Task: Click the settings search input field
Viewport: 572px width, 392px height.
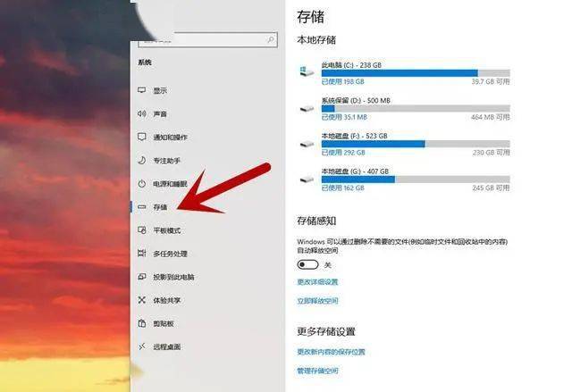Action: click(x=207, y=39)
